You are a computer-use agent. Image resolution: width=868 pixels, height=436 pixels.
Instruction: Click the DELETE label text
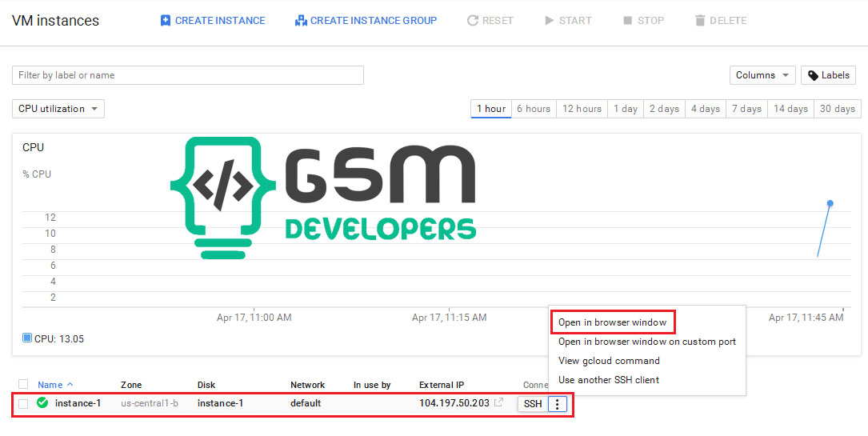pyautogui.click(x=728, y=21)
